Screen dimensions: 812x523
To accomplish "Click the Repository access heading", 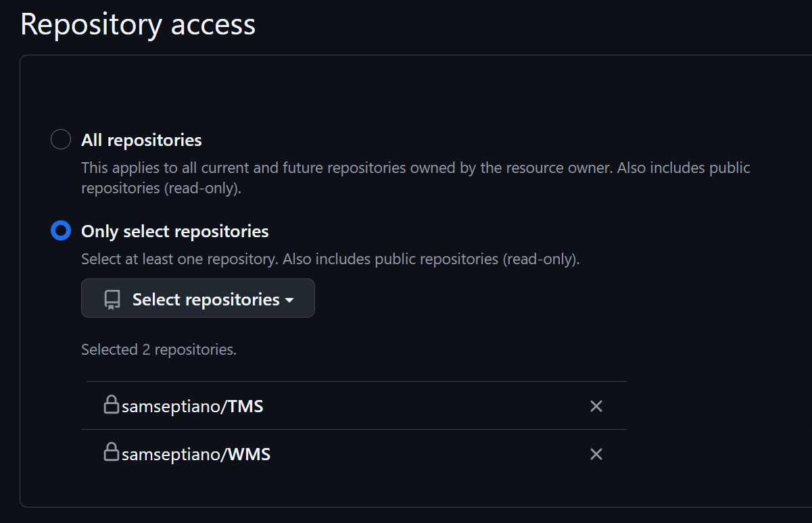I will pos(138,24).
